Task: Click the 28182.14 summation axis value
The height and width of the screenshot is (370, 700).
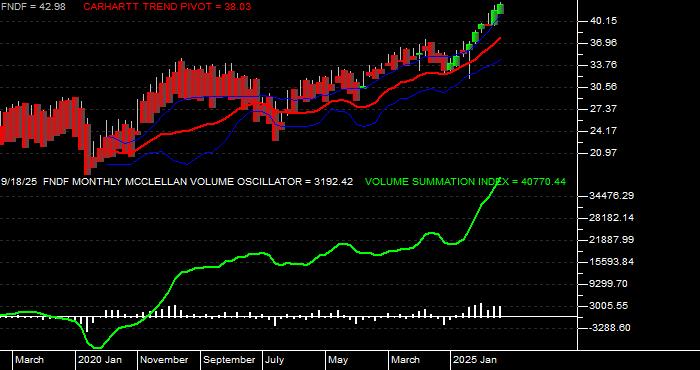Action: point(612,218)
